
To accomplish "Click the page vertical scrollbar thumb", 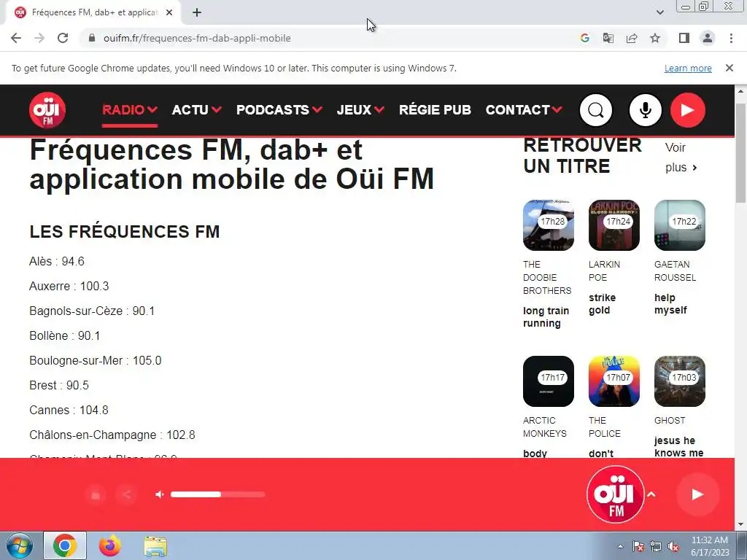I will pos(741,152).
